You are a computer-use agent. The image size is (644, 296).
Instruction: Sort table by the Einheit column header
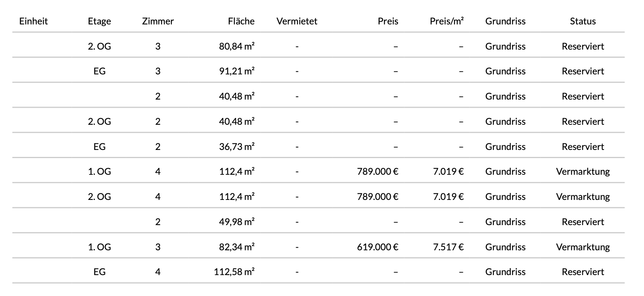point(33,21)
